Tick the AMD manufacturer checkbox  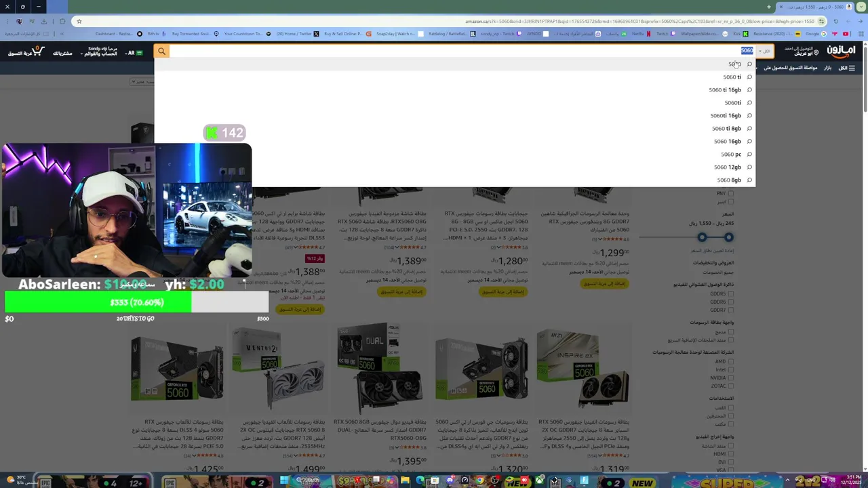730,362
